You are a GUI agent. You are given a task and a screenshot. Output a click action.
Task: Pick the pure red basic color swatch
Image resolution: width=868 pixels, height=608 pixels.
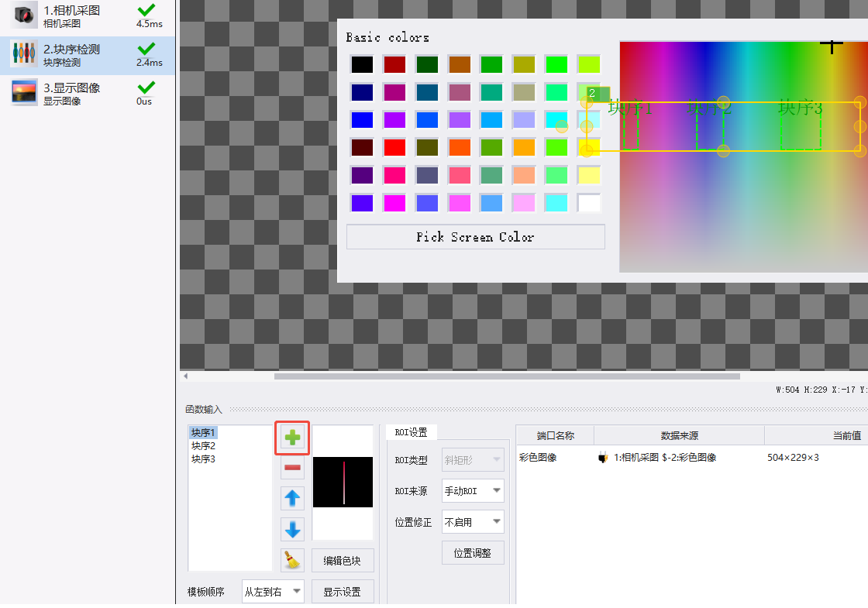point(394,148)
